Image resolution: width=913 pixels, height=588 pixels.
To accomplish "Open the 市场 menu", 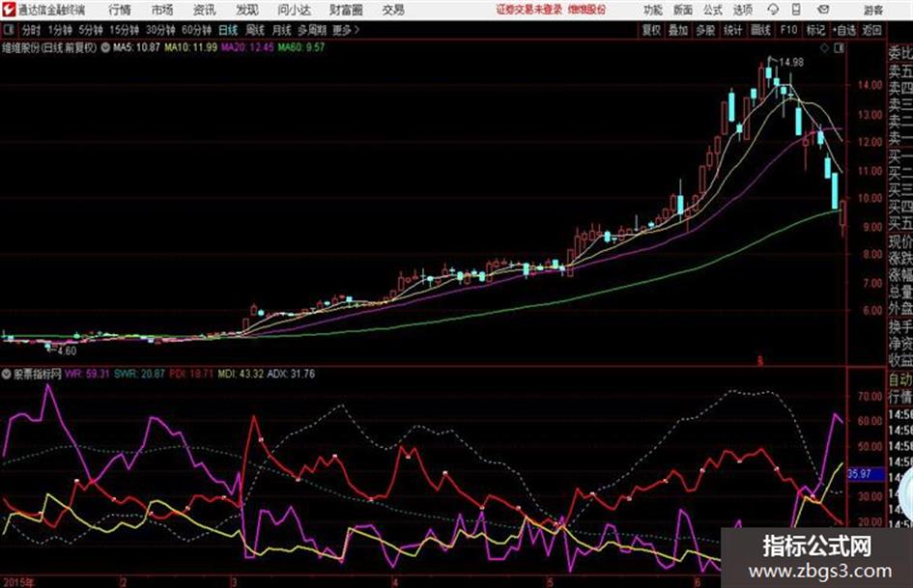I will pyautogui.click(x=162, y=10).
